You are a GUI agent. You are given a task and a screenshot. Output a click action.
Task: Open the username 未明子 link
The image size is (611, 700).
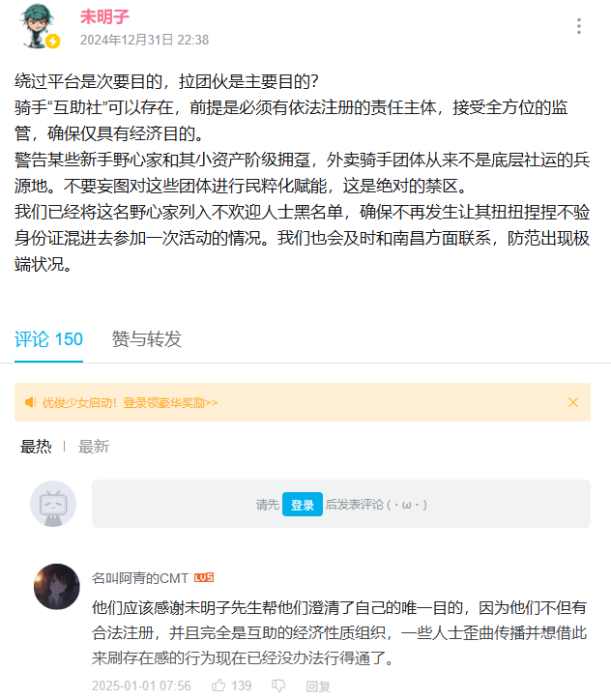point(104,17)
